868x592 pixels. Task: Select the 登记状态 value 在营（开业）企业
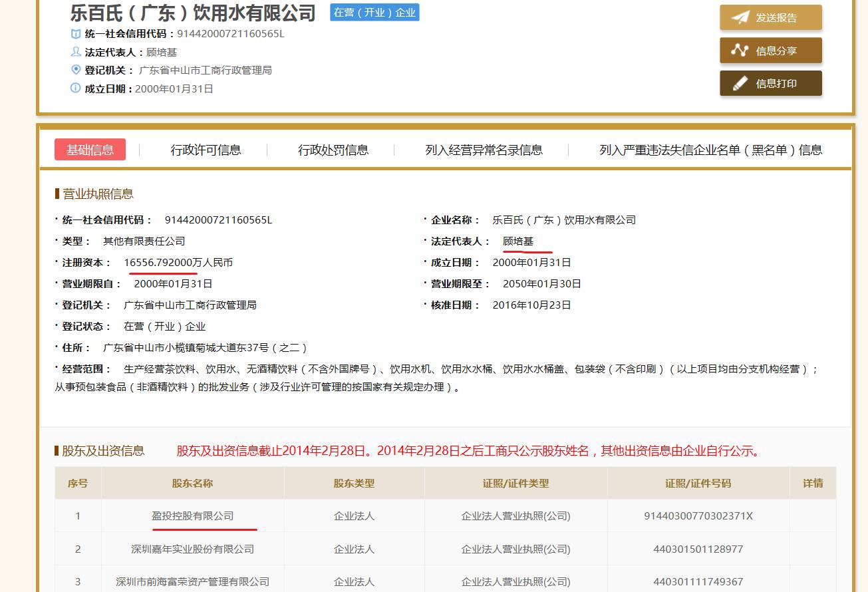click(165, 327)
